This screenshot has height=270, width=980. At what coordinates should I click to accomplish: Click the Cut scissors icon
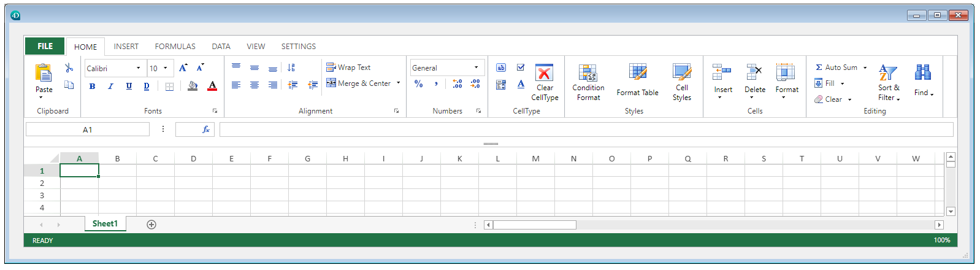pos(69,68)
